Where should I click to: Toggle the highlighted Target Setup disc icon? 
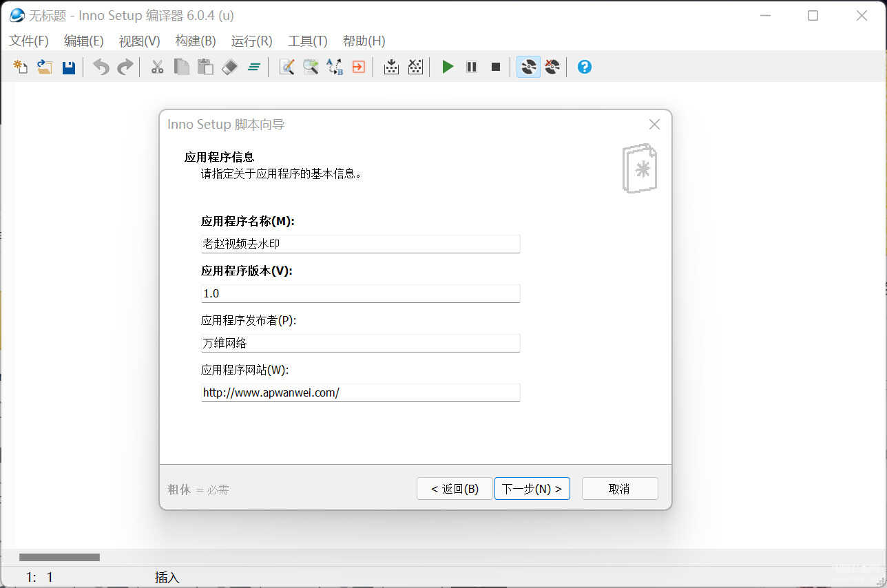pyautogui.click(x=528, y=67)
